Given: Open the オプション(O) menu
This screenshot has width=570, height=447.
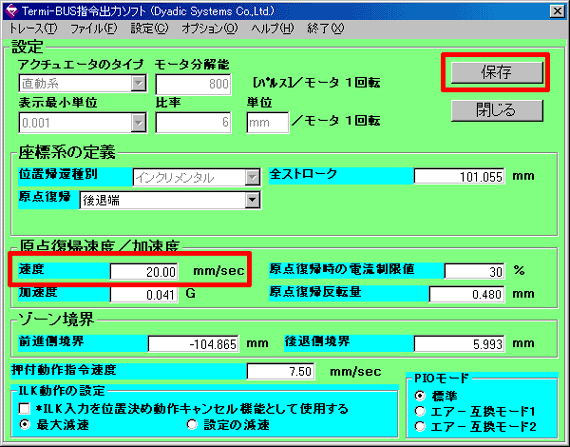Looking at the screenshot, I should click(209, 28).
